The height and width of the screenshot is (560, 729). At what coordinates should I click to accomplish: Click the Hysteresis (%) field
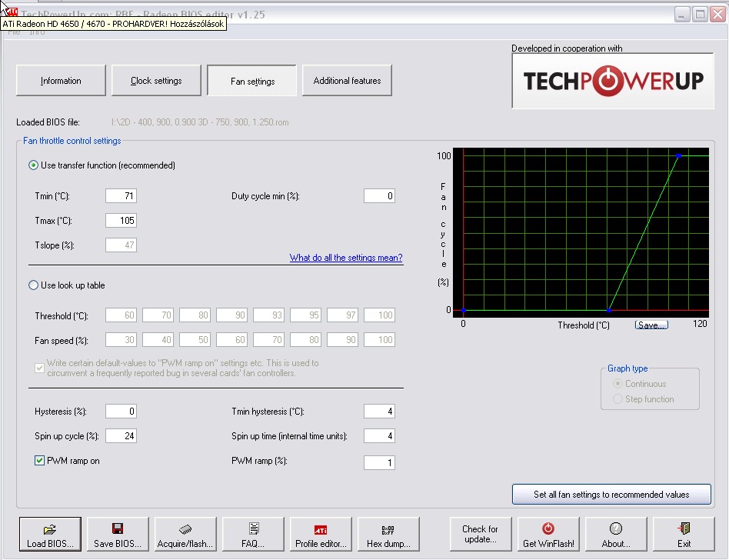pyautogui.click(x=121, y=412)
